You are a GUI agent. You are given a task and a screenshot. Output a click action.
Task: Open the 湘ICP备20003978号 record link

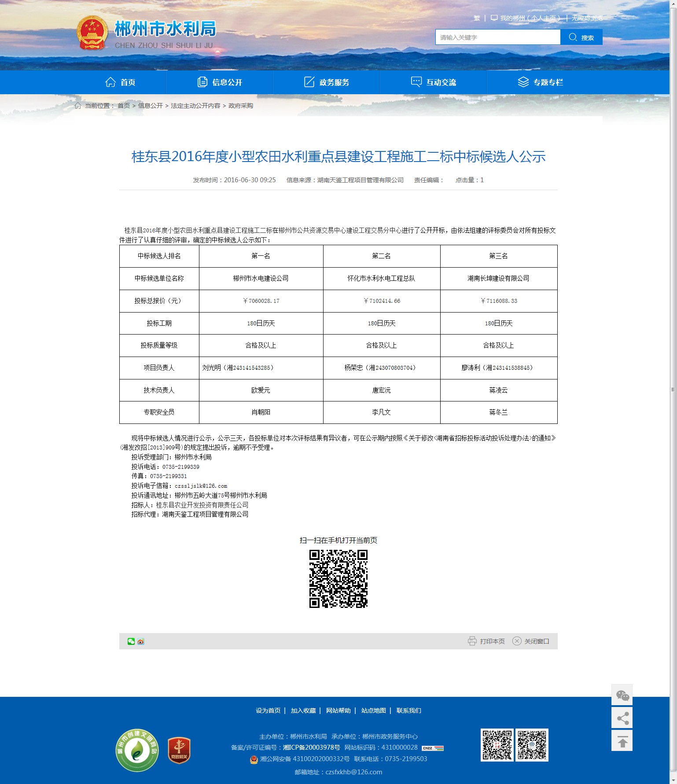312,747
